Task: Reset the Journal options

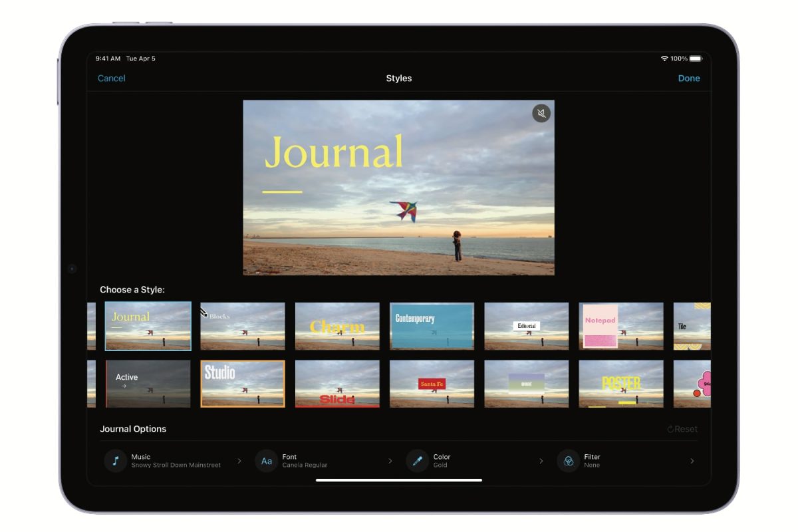Action: coord(682,429)
